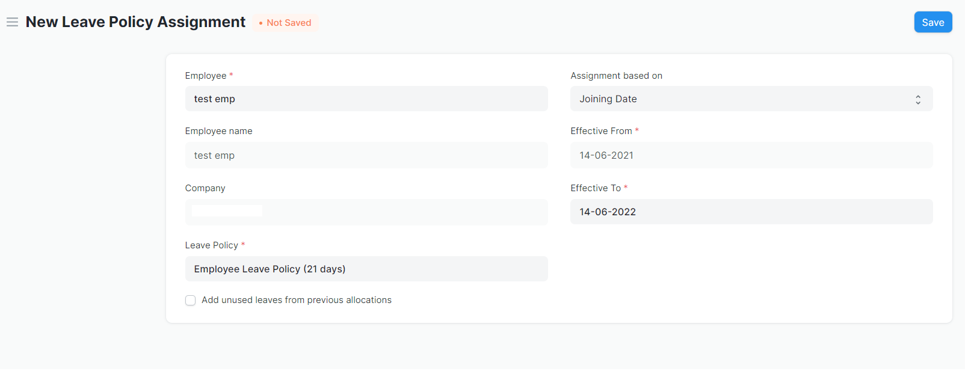The width and height of the screenshot is (980, 383).
Task: Click the Employee field label
Action: tap(206, 76)
